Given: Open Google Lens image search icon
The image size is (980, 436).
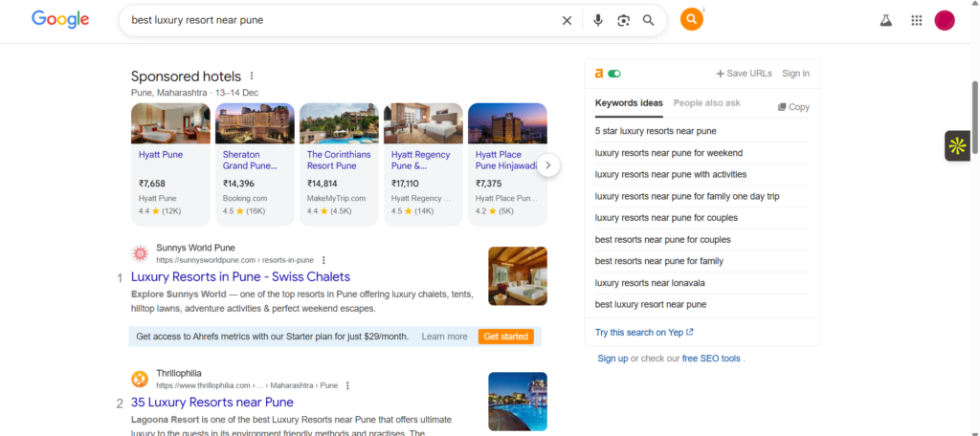Looking at the screenshot, I should coord(623,20).
